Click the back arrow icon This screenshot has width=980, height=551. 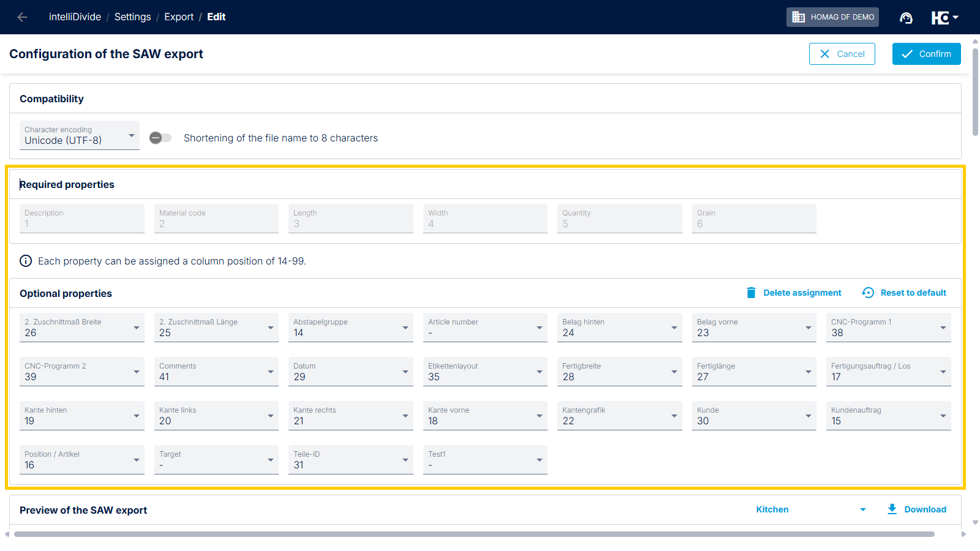(x=22, y=17)
